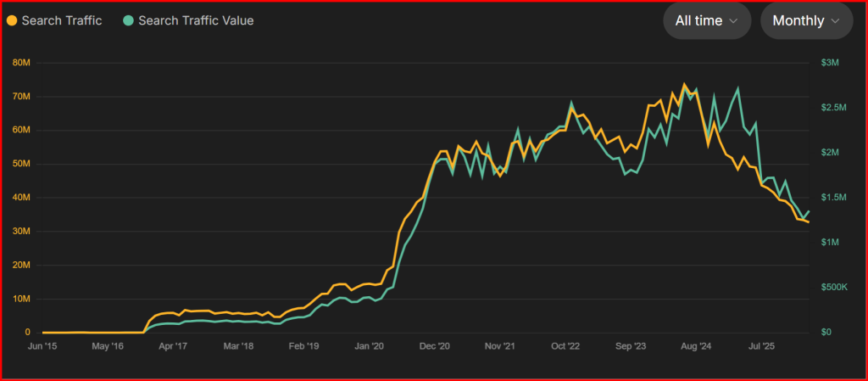868x381 pixels.
Task: Click the $3M right axis label
Action: click(830, 63)
